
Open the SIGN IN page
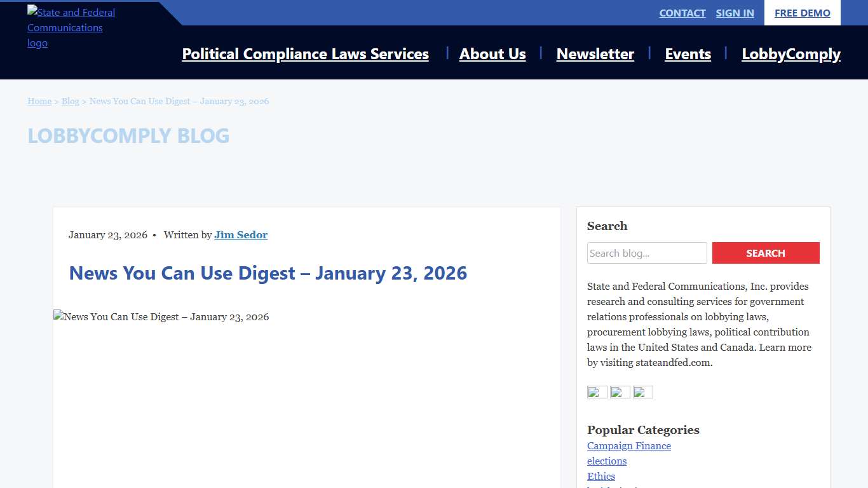pyautogui.click(x=735, y=13)
